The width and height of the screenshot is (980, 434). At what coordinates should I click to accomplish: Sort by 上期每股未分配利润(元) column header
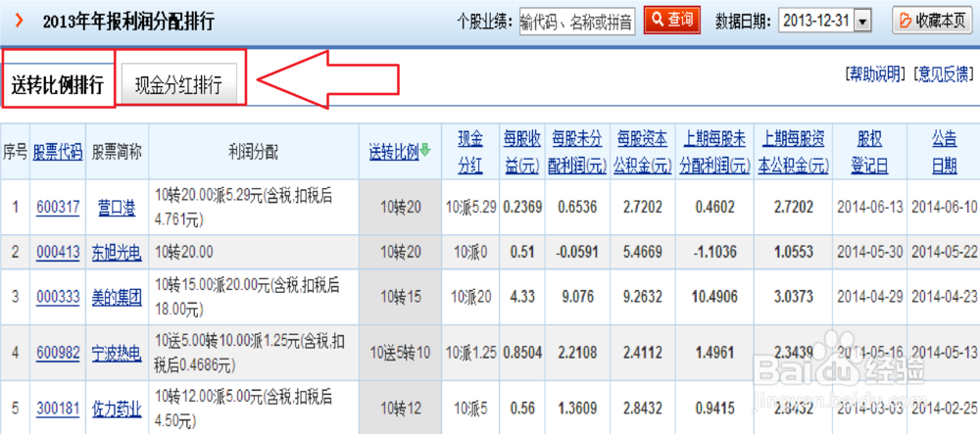pyautogui.click(x=715, y=152)
